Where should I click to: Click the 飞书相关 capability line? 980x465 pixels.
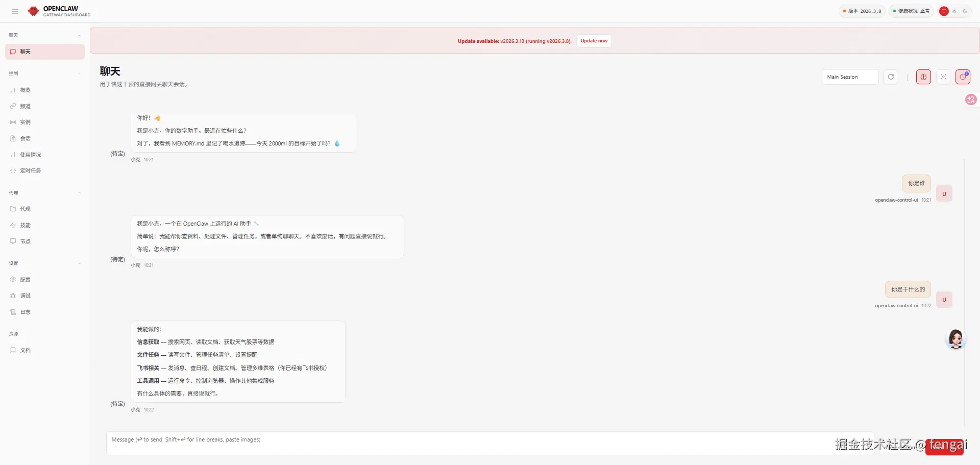pyautogui.click(x=232, y=368)
